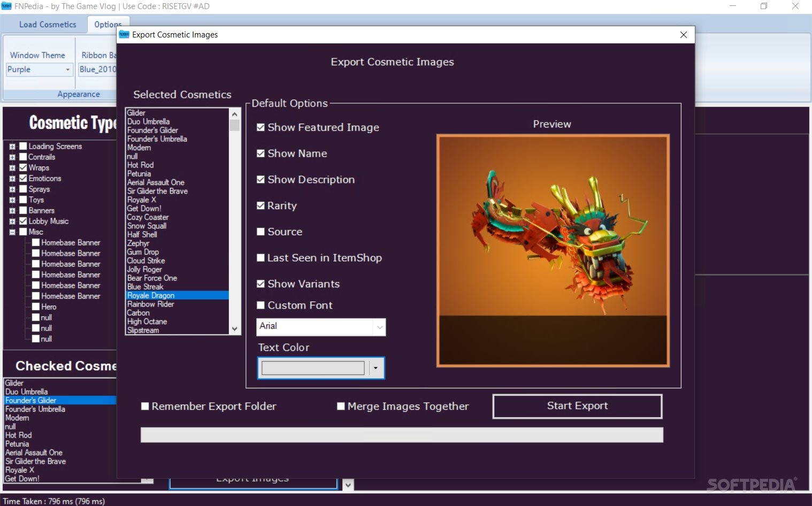Select Snow Squall in Selected Cosmetics
This screenshot has height=506, width=812.
177,226
